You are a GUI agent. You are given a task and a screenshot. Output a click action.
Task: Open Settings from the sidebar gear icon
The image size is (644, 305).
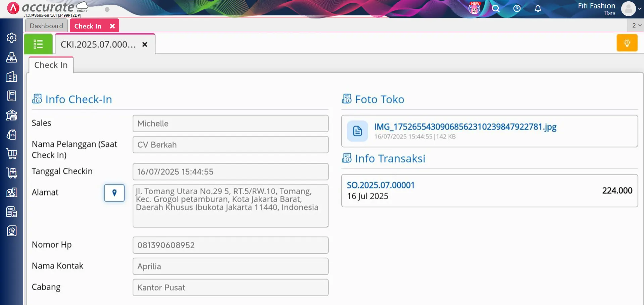pyautogui.click(x=11, y=38)
